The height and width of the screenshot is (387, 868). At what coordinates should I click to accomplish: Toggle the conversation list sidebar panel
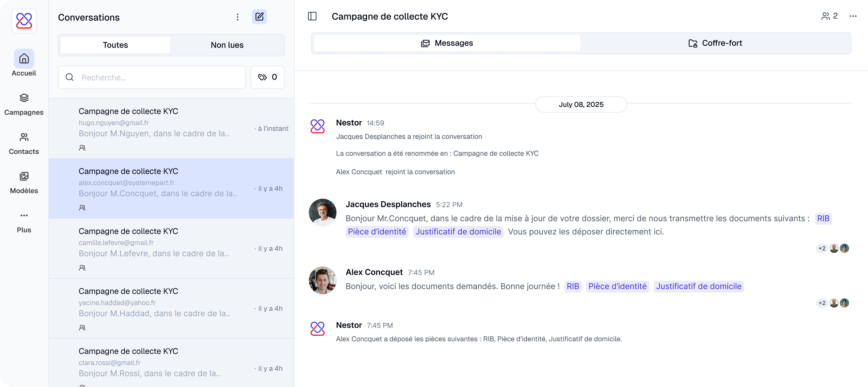(312, 16)
